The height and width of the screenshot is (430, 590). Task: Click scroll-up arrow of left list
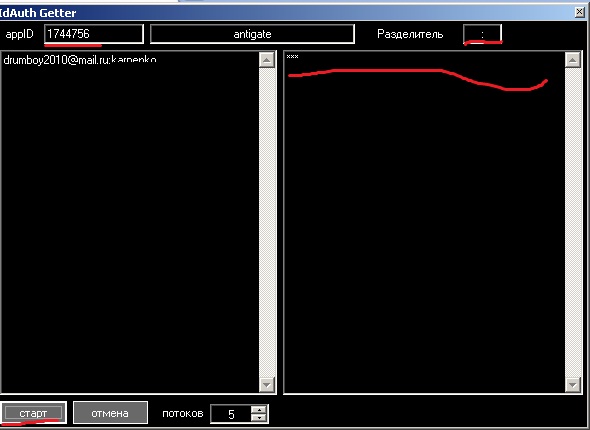(267, 60)
